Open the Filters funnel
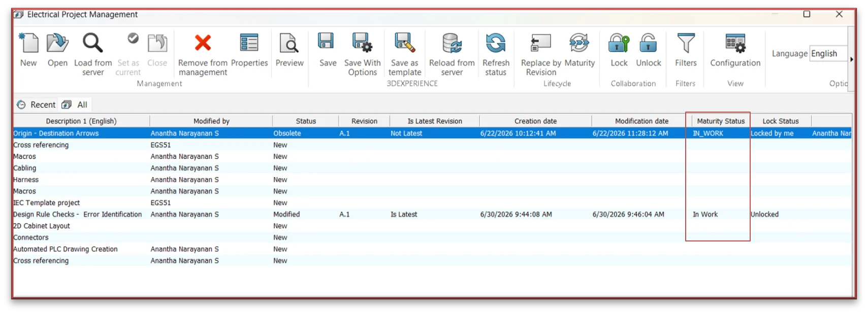This screenshot has width=868, height=314. coord(686,43)
